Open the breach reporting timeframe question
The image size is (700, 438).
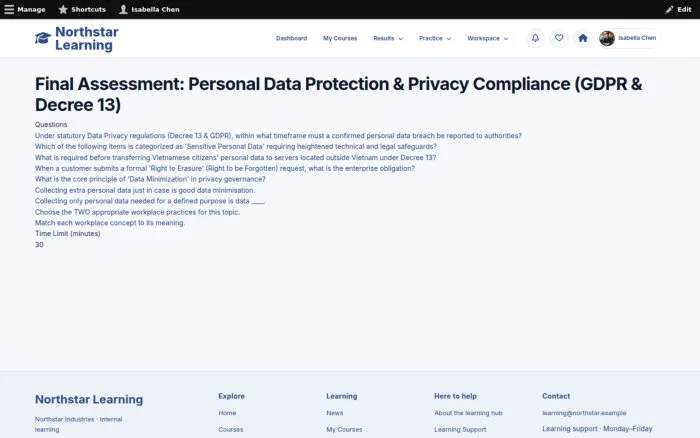pyautogui.click(x=278, y=136)
